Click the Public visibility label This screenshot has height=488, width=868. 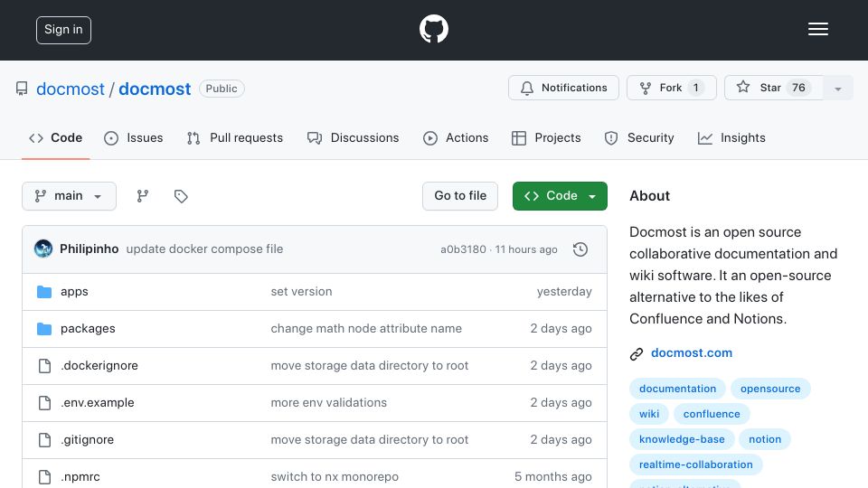[222, 89]
